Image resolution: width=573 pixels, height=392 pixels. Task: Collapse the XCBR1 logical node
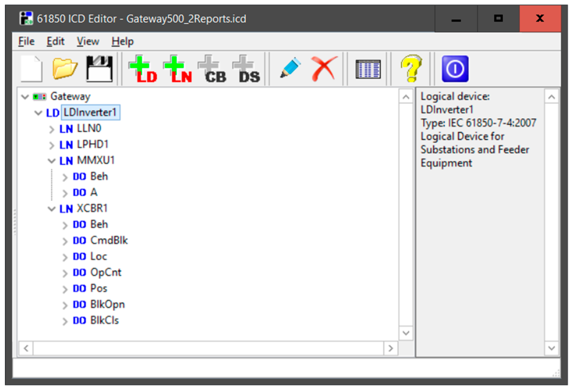pyautogui.click(x=51, y=209)
